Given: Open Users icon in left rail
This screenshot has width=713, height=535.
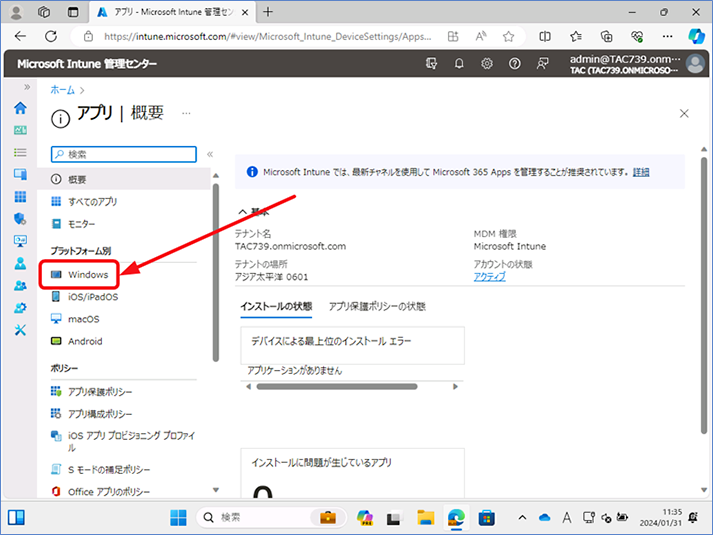Looking at the screenshot, I should pyautogui.click(x=20, y=263).
